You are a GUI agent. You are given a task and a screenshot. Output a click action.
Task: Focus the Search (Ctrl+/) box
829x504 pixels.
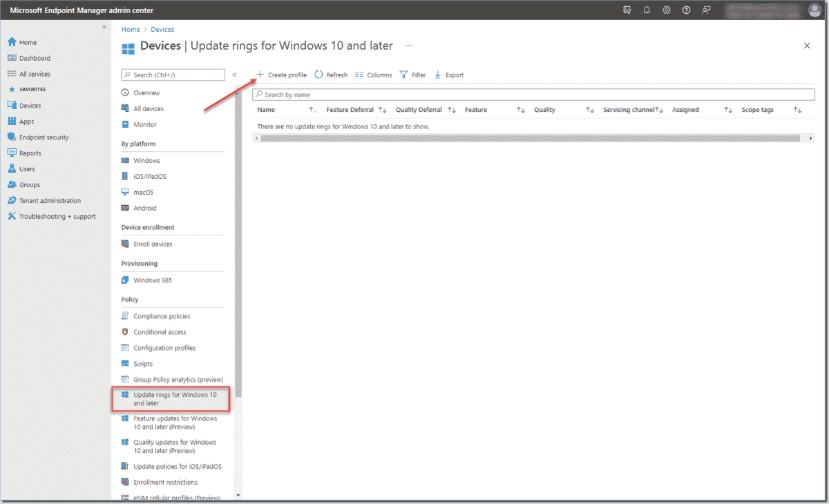point(173,75)
